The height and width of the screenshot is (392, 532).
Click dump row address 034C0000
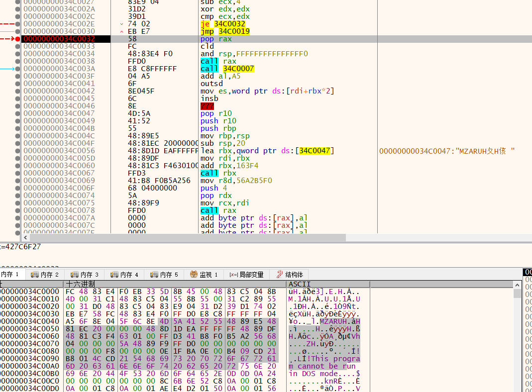click(x=30, y=292)
